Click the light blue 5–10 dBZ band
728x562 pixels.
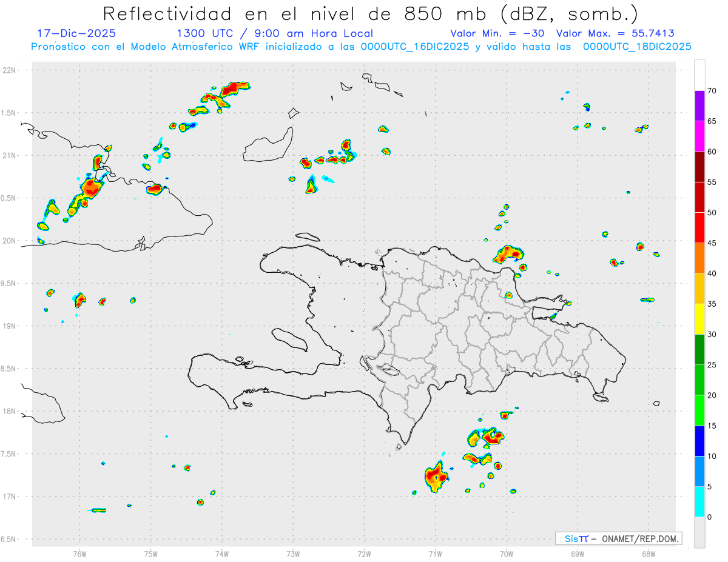point(699,472)
